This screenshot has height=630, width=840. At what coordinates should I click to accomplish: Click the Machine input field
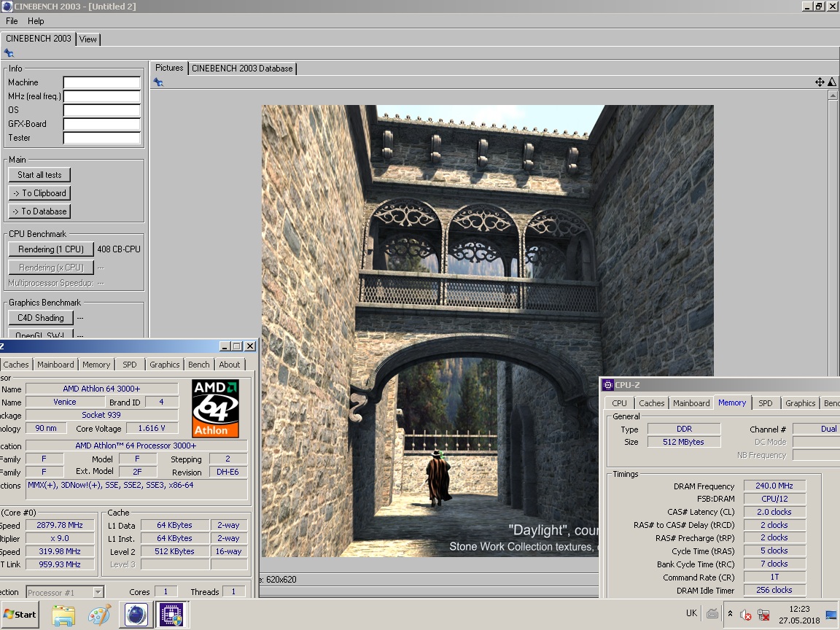pos(102,82)
